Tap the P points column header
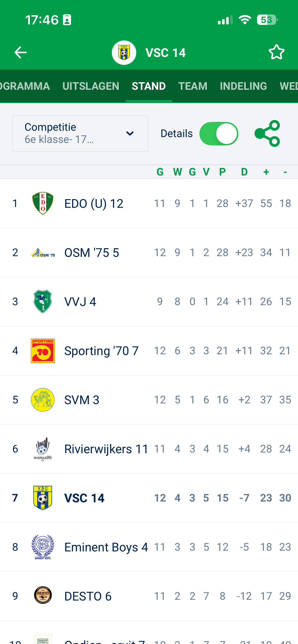The width and height of the screenshot is (298, 644). click(x=222, y=172)
